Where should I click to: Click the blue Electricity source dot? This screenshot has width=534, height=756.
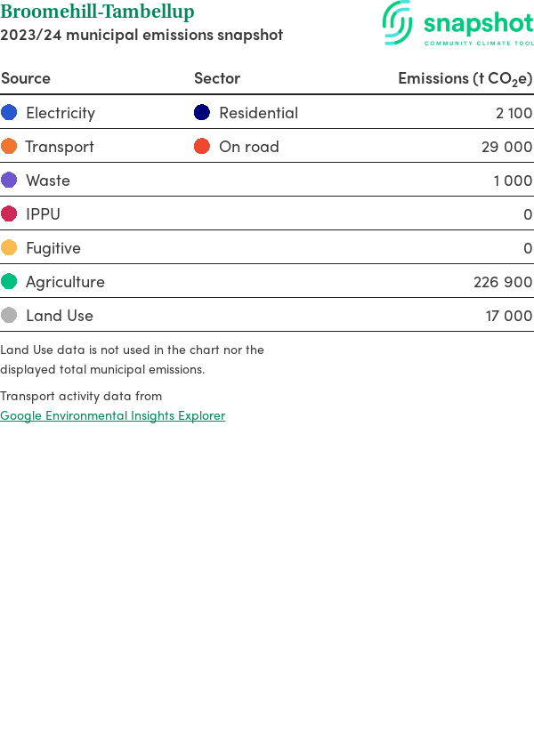coord(9,112)
